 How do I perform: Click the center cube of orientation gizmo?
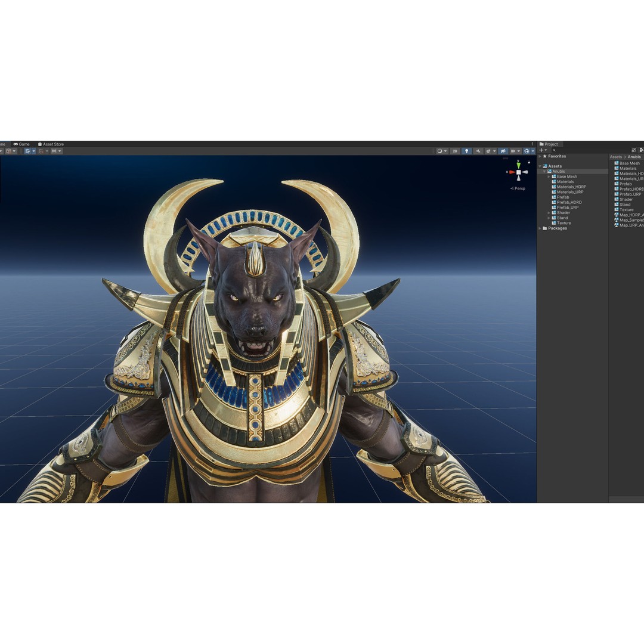point(518,172)
